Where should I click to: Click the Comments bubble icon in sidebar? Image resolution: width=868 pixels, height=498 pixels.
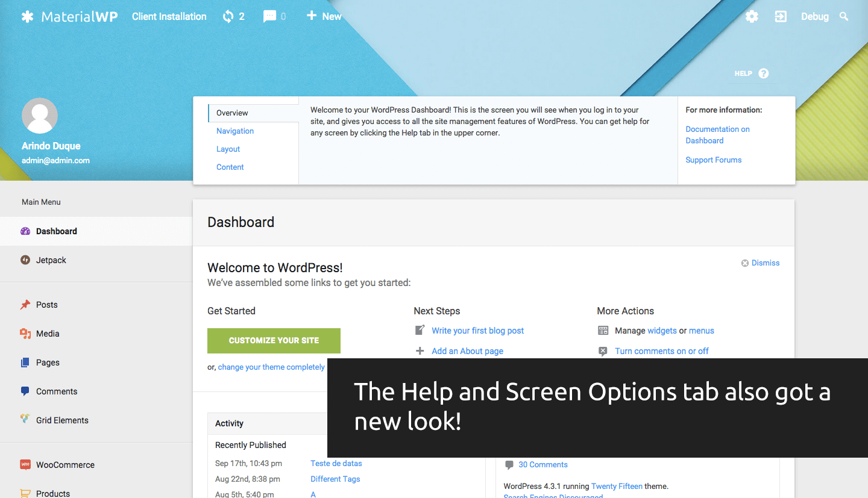pos(25,391)
